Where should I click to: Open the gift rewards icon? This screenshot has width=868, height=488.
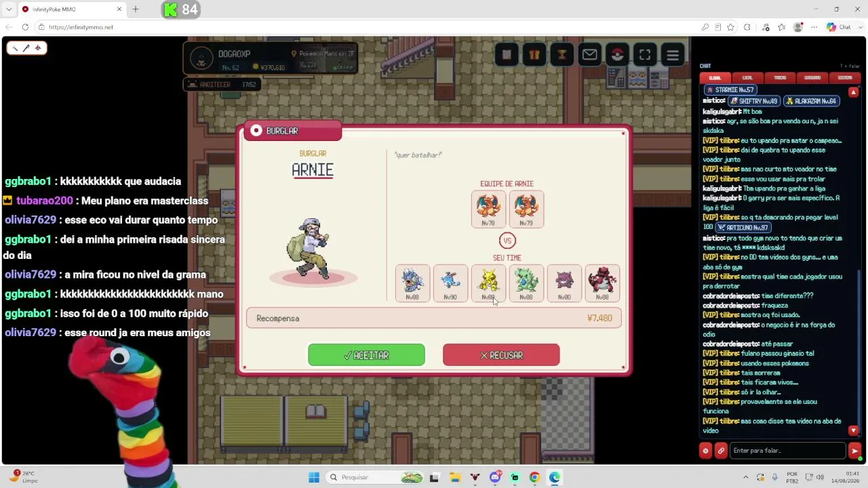tap(534, 55)
